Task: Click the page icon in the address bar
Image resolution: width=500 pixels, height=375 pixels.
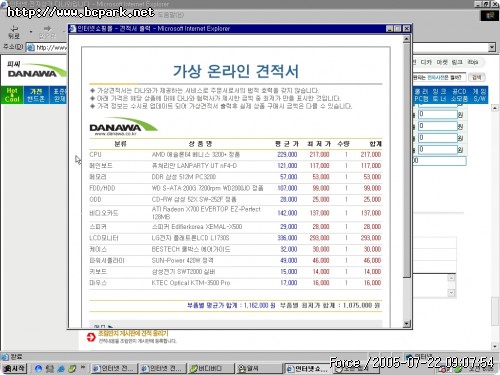Action: (31, 48)
